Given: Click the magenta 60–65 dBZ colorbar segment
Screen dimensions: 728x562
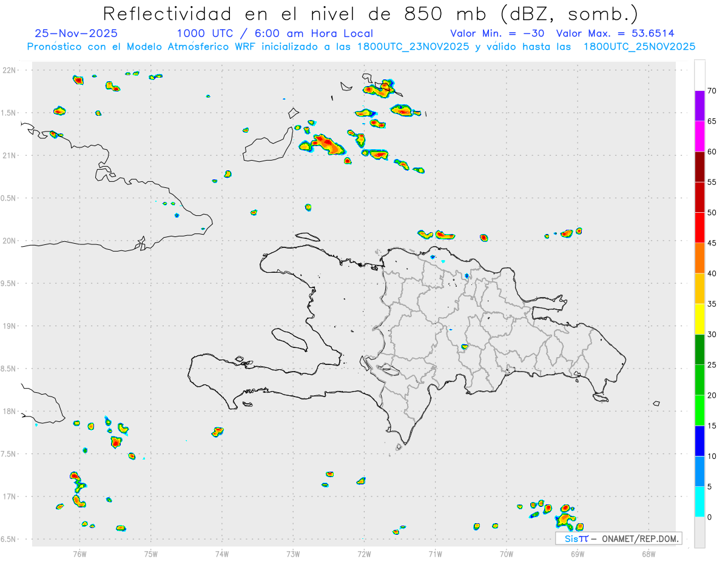Looking at the screenshot, I should click(x=699, y=136).
